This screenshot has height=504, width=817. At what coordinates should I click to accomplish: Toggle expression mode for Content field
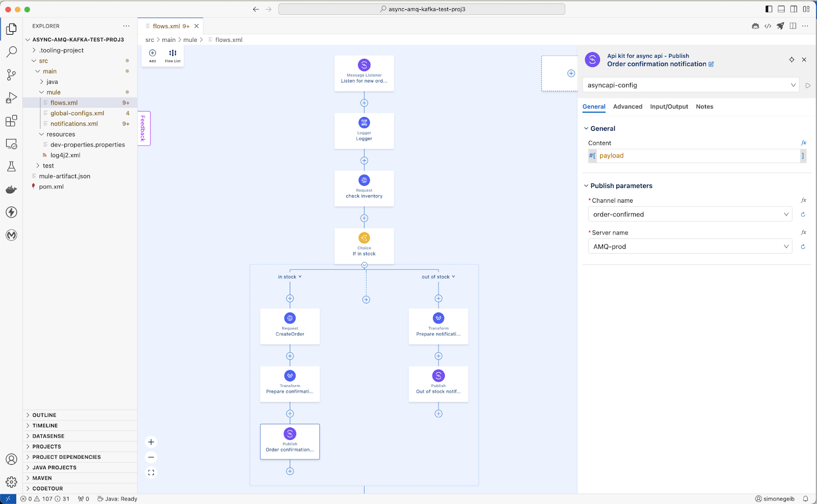tap(803, 143)
